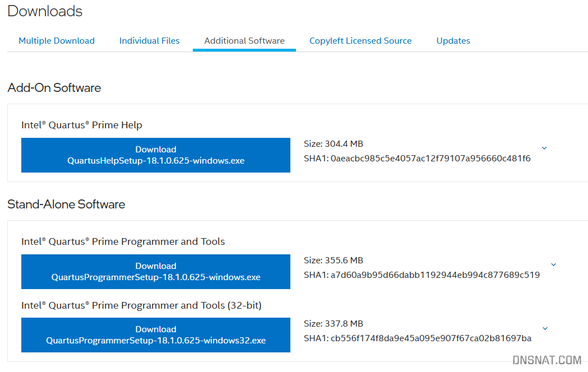
Task: Click the 'Add-On Software' heading
Action: (x=54, y=87)
